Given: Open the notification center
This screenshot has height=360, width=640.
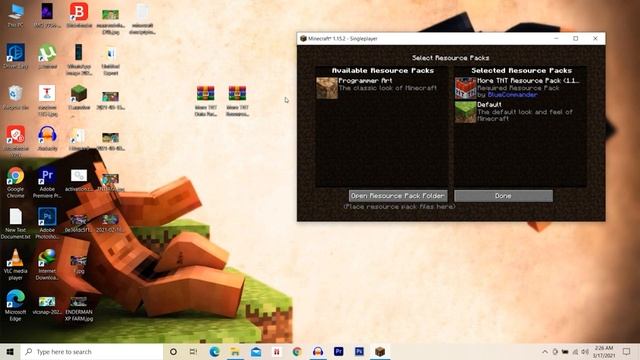Looking at the screenshot, I should click(x=627, y=351).
